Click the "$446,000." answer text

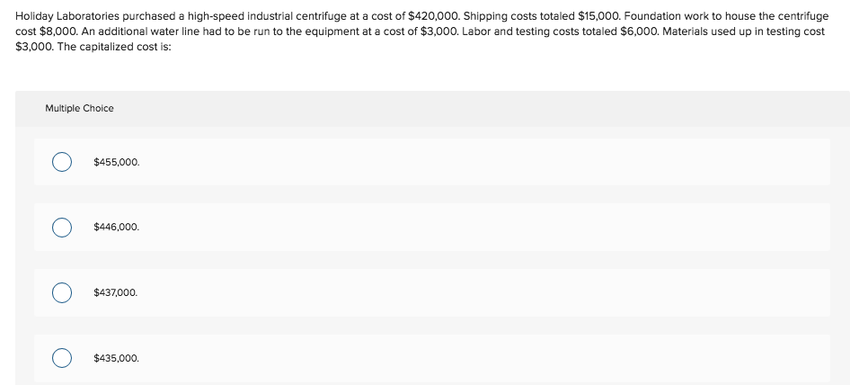[117, 227]
